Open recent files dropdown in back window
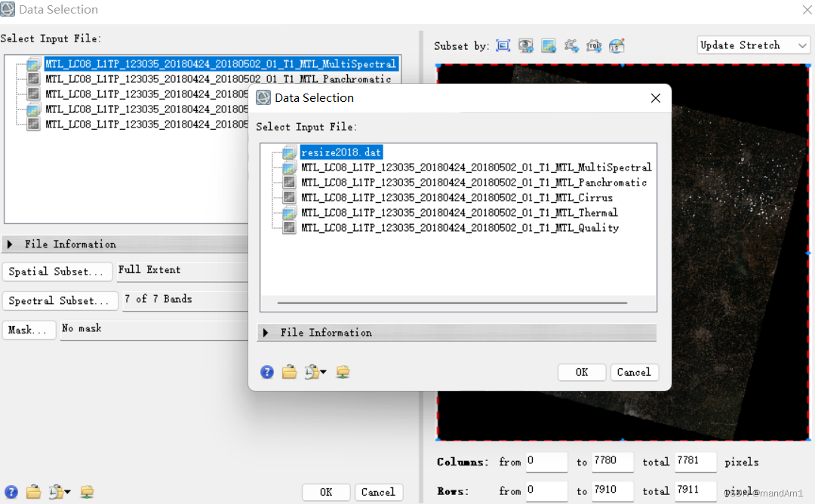815x504 pixels. [x=60, y=492]
